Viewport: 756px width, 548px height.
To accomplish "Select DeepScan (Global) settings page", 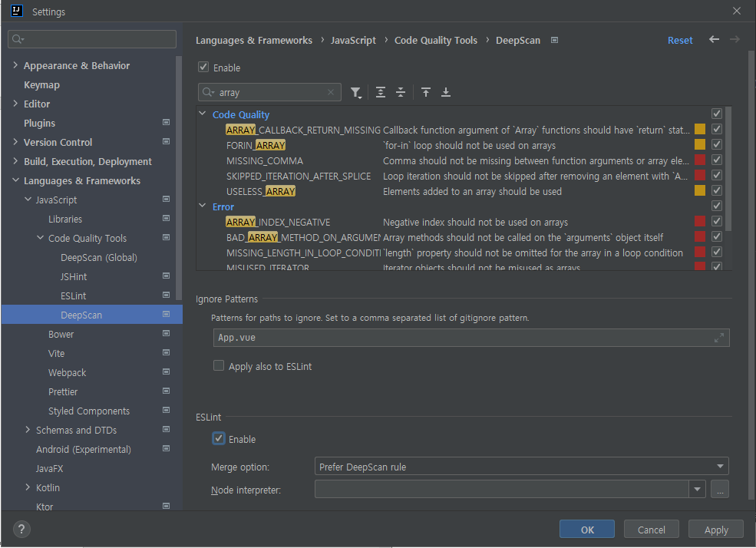I will (99, 258).
